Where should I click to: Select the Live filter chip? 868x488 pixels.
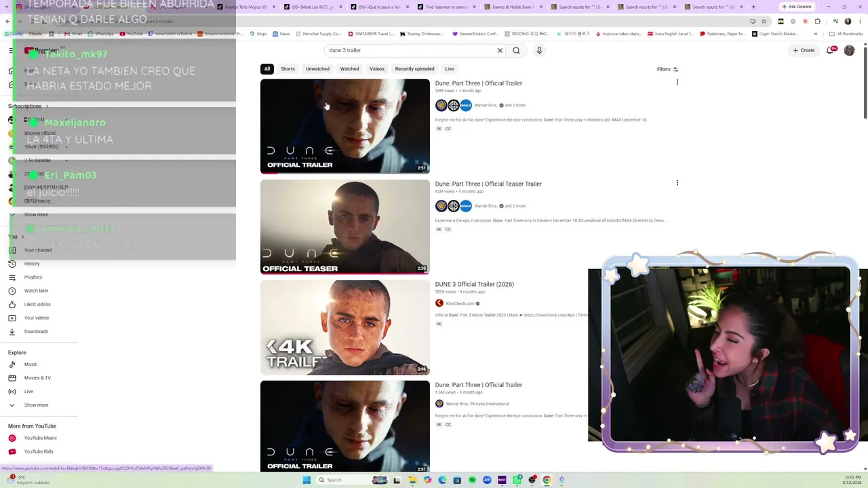click(x=450, y=69)
